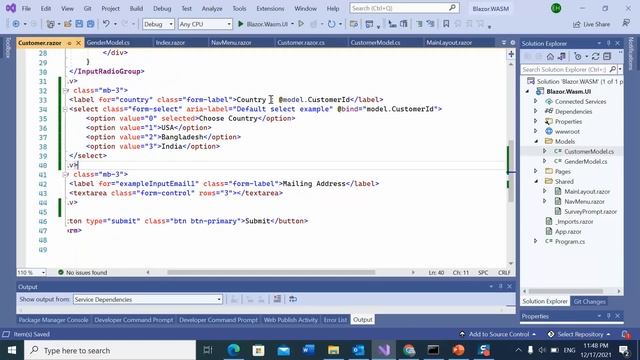Screen dimensions: 640x360
Task: Open File Explorer from taskbar
Action: (333, 350)
